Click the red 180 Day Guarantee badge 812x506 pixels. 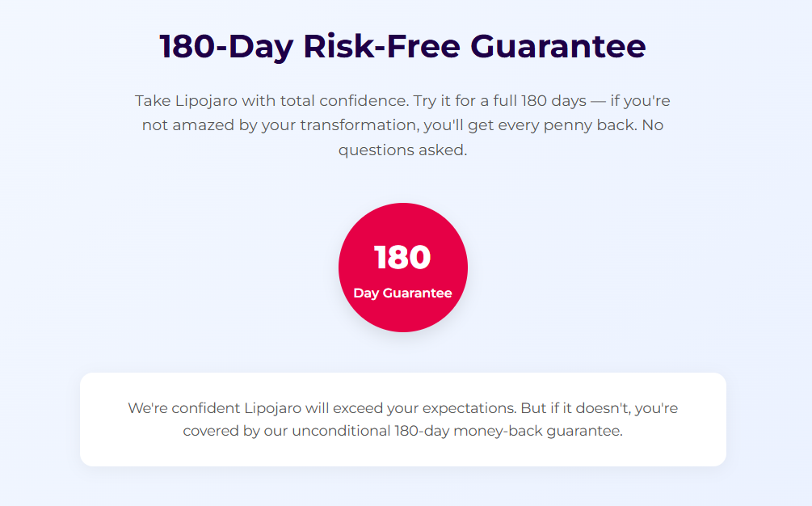pos(403,268)
